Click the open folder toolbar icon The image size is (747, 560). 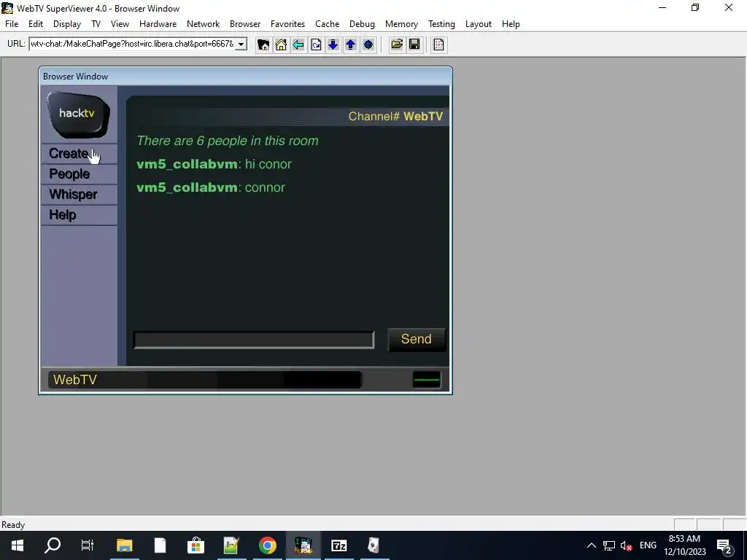pyautogui.click(x=397, y=44)
